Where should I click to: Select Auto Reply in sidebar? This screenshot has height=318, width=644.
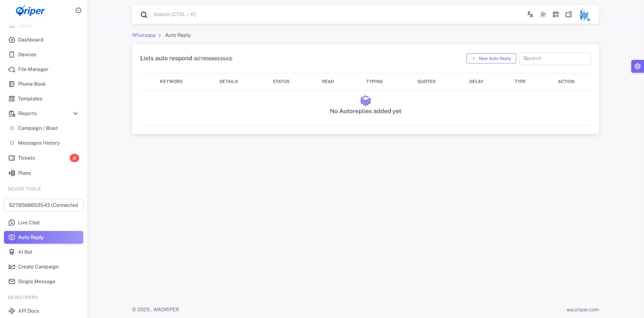click(43, 237)
